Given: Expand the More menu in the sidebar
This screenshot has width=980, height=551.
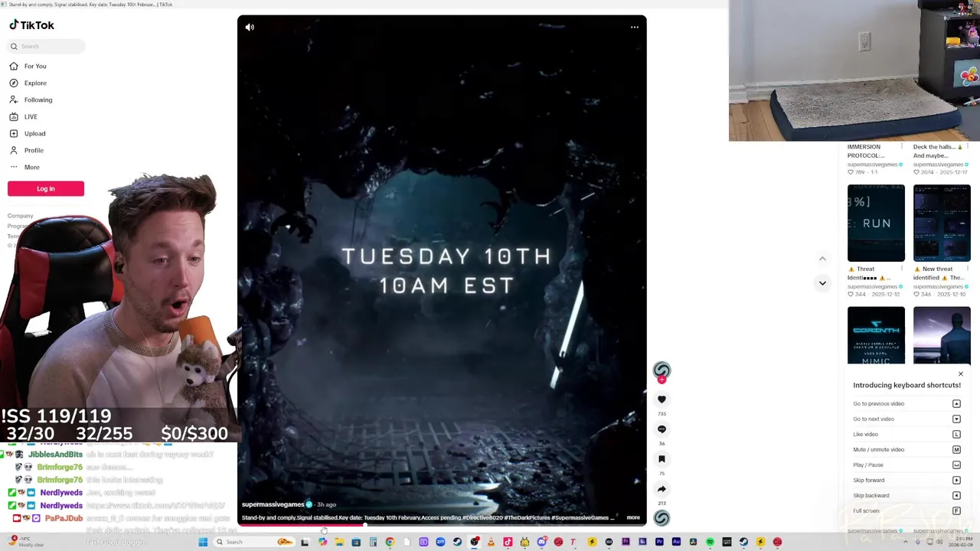Looking at the screenshot, I should pyautogui.click(x=31, y=167).
